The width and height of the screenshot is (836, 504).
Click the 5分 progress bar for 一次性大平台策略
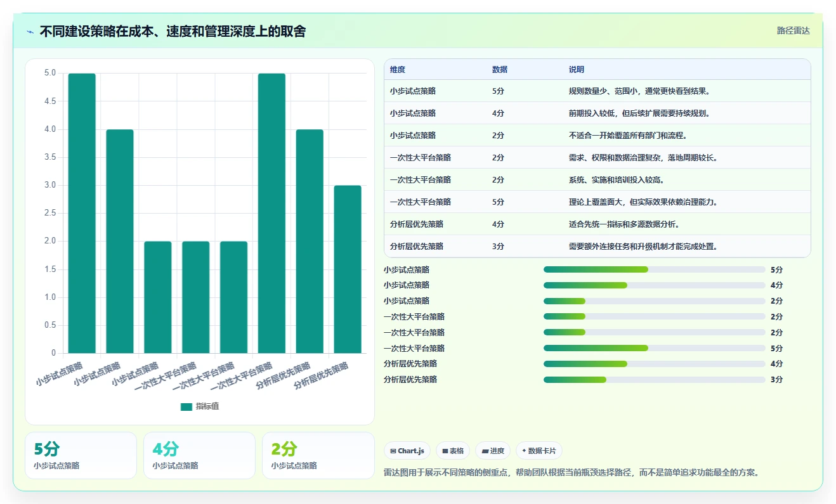pos(655,348)
